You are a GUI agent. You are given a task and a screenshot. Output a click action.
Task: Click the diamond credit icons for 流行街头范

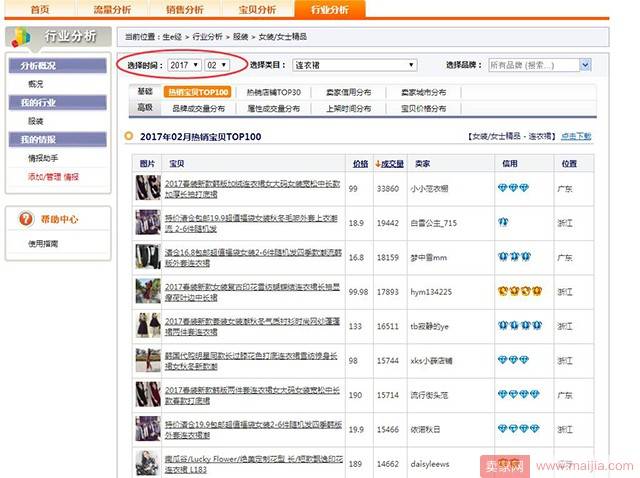pos(518,394)
